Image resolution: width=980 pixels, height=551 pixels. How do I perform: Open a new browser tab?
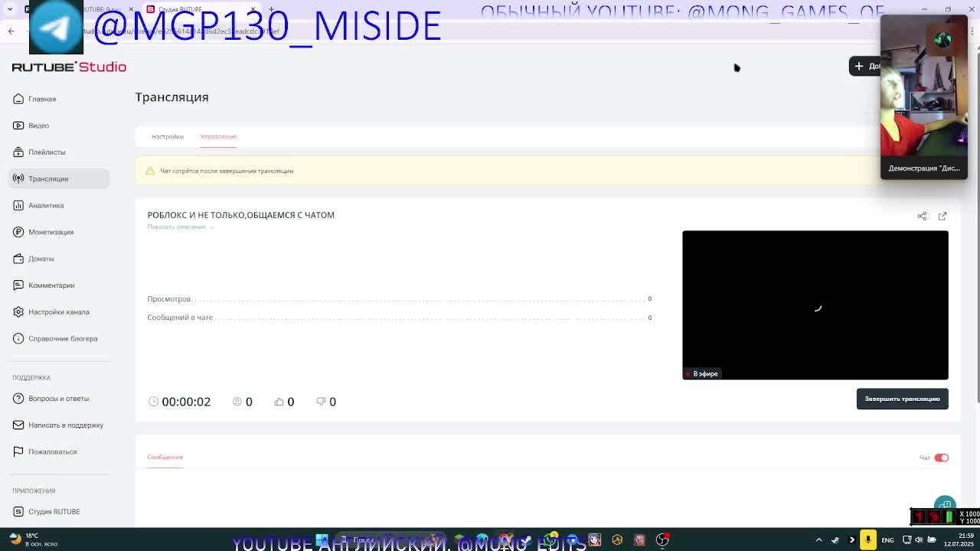[271, 9]
